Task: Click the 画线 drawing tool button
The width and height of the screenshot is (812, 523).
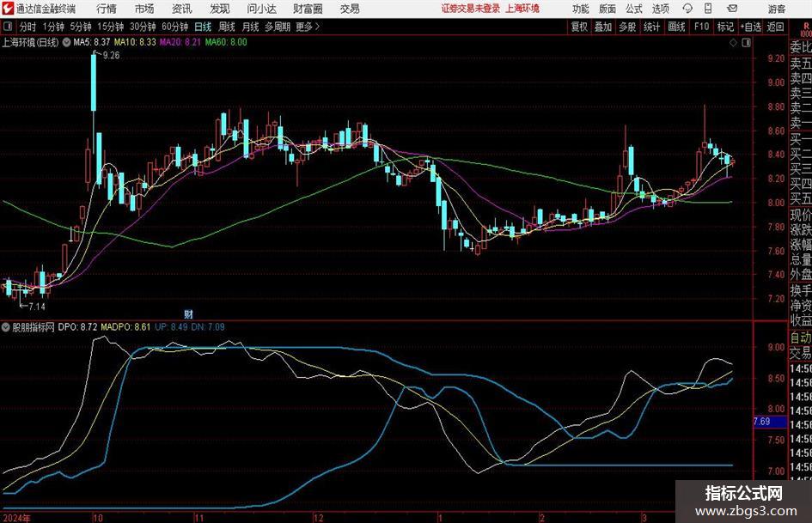Action: [676, 27]
